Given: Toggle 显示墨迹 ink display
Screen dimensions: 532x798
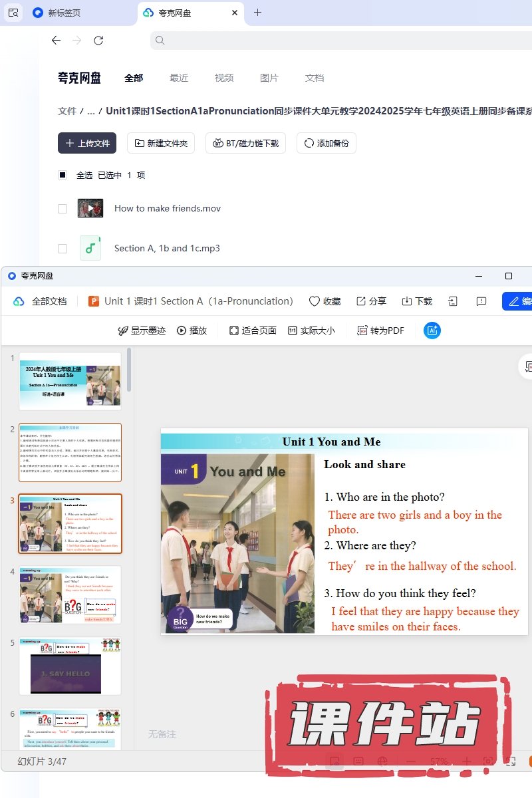Looking at the screenshot, I should pos(141,331).
